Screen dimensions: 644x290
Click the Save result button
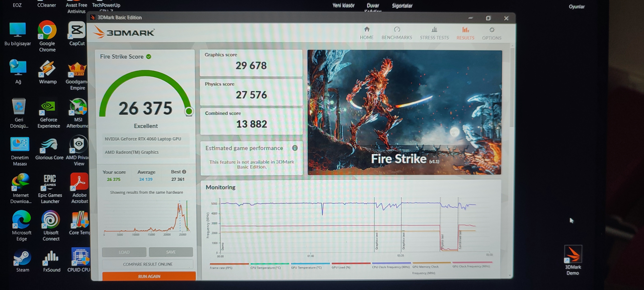[x=171, y=252]
